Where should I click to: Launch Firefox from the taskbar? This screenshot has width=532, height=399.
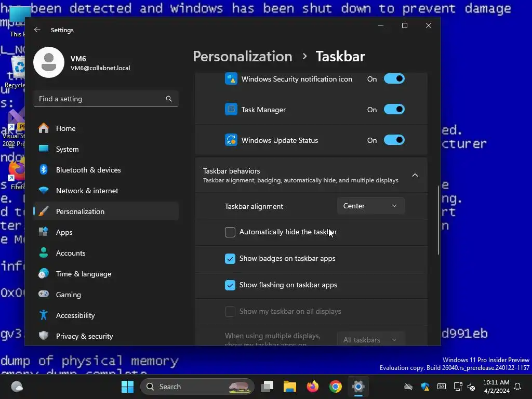312,387
